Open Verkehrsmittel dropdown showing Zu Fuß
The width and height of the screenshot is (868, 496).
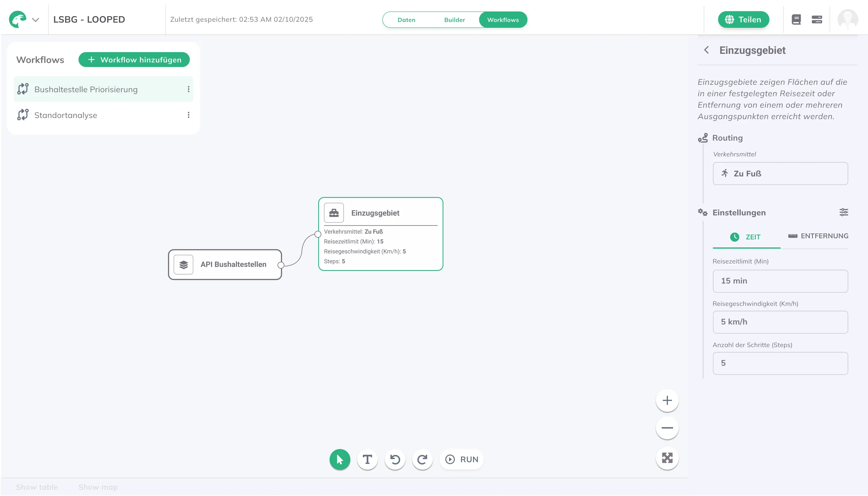tap(780, 174)
